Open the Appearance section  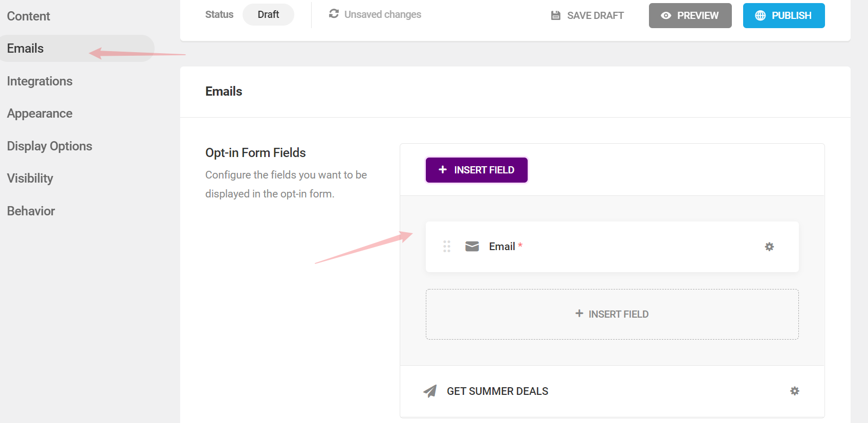40,114
